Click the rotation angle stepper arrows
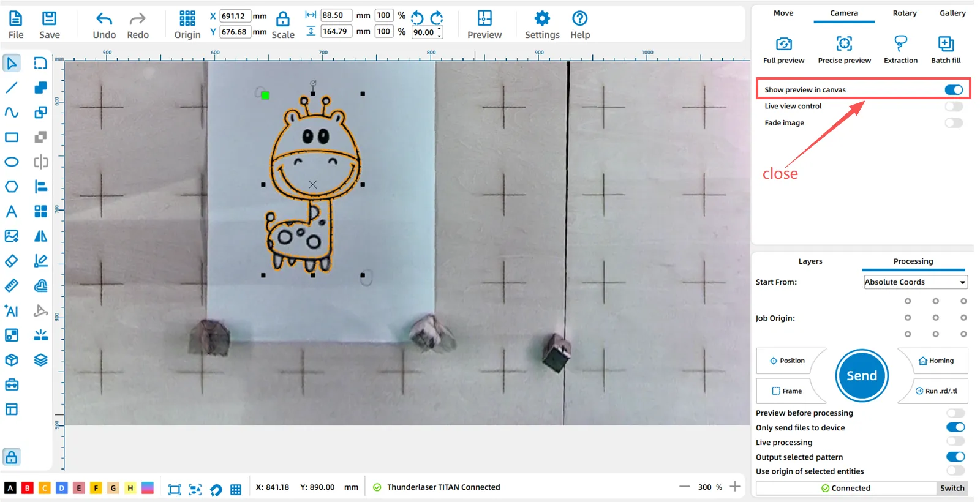 coord(439,32)
